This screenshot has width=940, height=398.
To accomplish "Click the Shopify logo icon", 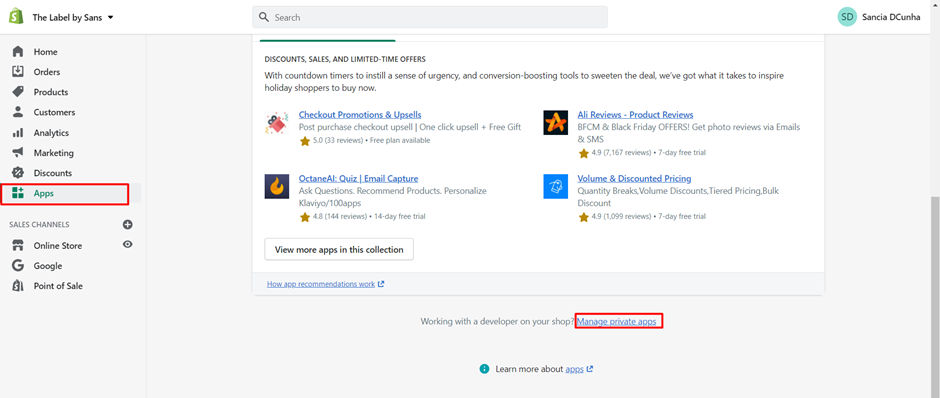I will [x=16, y=17].
